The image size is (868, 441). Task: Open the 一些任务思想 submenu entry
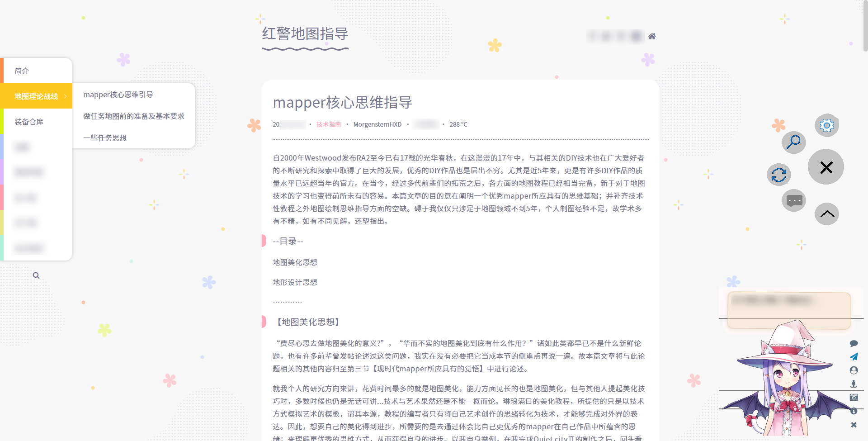(105, 138)
